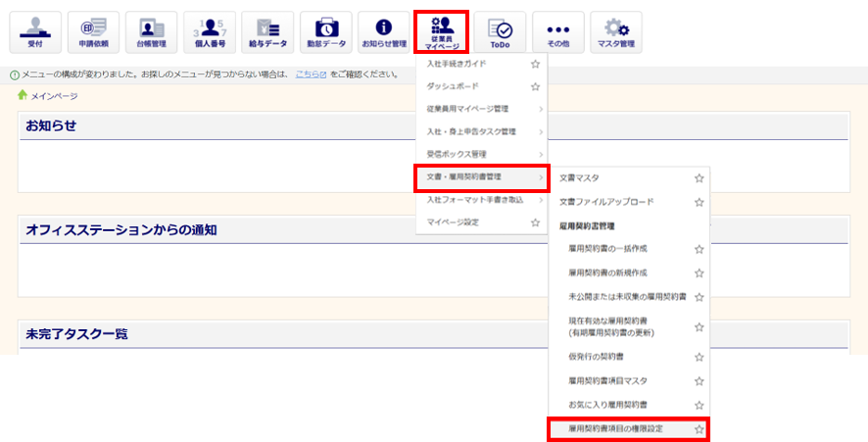
Task: Toggle the star next to マイページ設定
Action: point(535,222)
